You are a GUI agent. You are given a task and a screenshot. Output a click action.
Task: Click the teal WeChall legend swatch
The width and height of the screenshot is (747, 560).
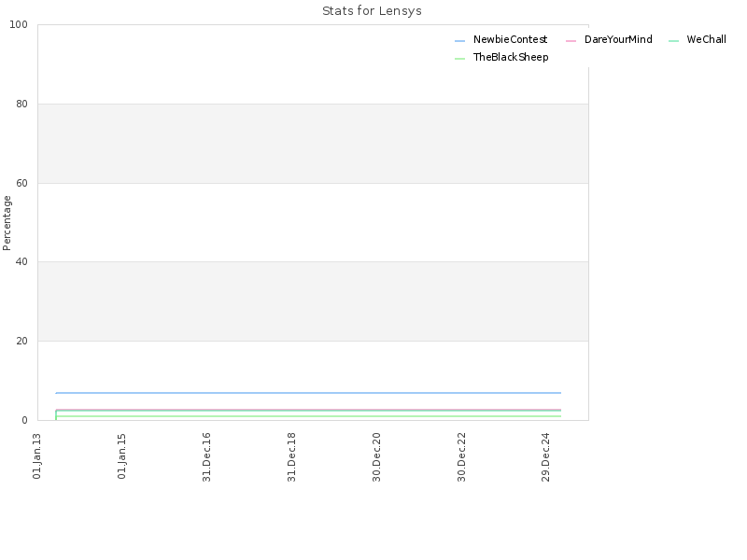click(673, 41)
